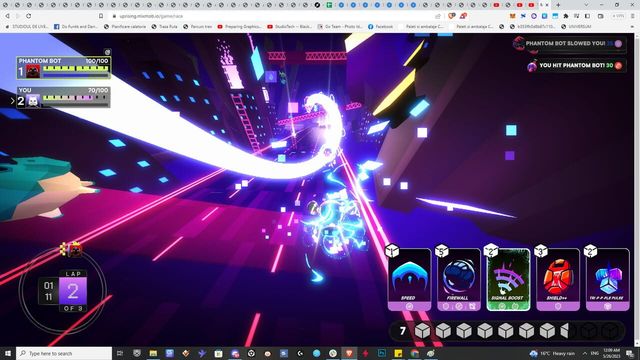Reload the page with the refresh button
This screenshot has height=360, width=640.
pos(29,16)
